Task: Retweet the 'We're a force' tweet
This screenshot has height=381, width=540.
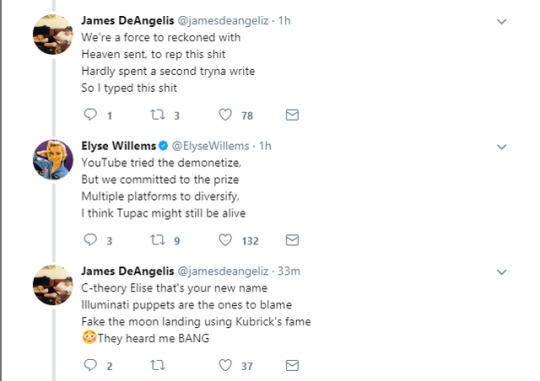Action: pos(158,114)
